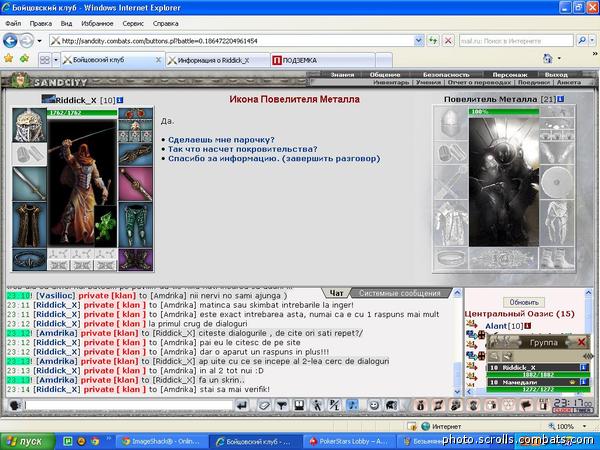Choose dialog option Сделаешь мне парочку?
600x450 pixels.
(221, 140)
